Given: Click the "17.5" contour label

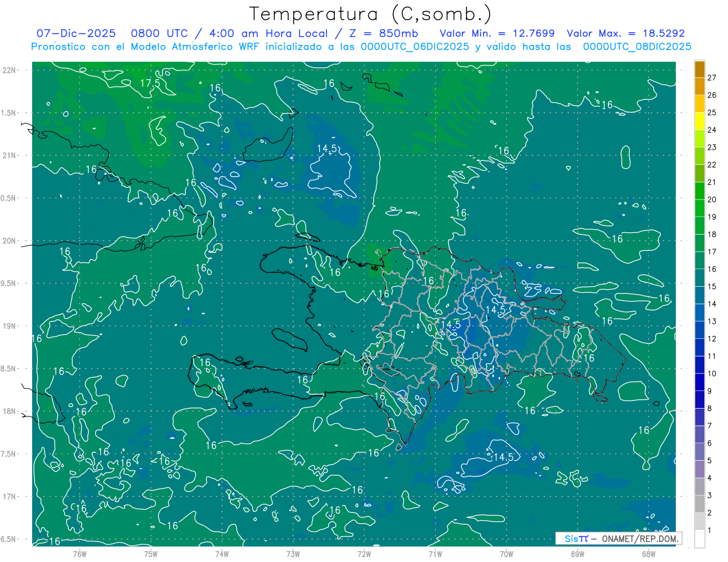Looking at the screenshot, I should (150, 83).
